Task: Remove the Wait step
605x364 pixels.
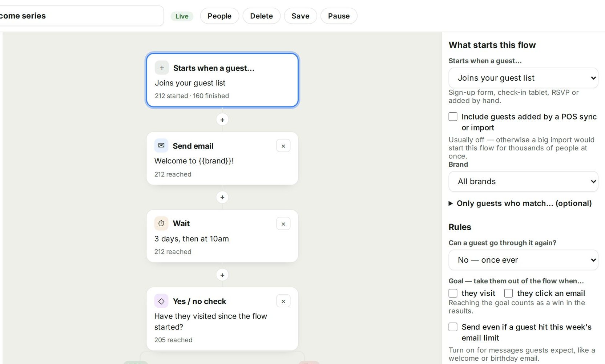Action: point(283,224)
